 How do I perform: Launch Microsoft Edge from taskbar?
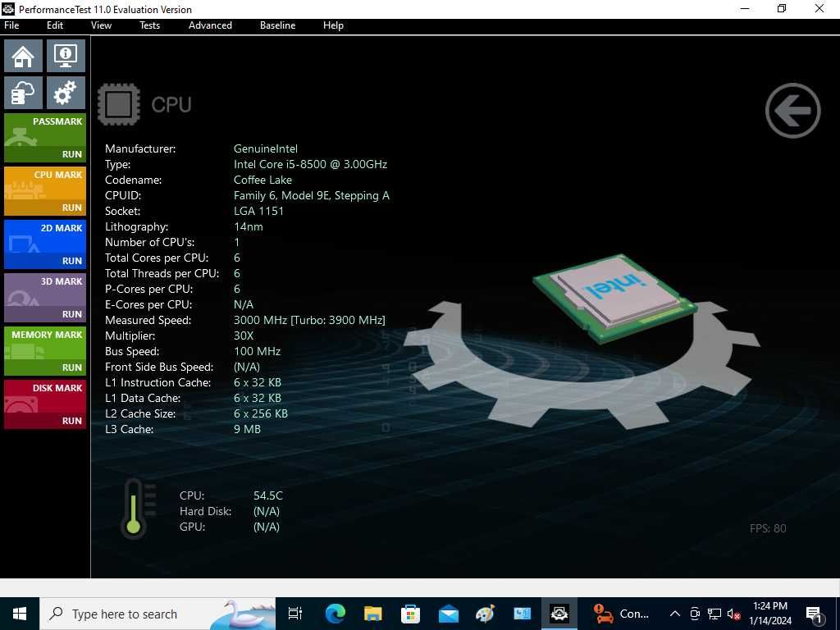(x=336, y=614)
